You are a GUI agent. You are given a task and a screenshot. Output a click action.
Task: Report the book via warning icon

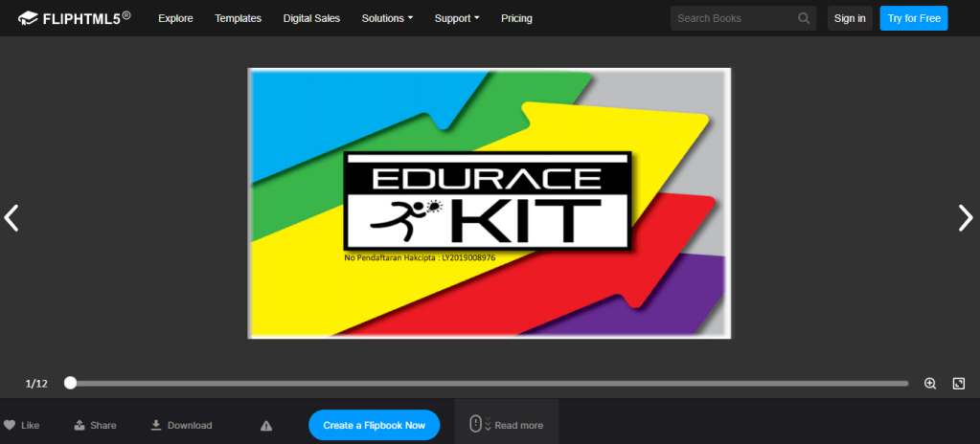(266, 426)
